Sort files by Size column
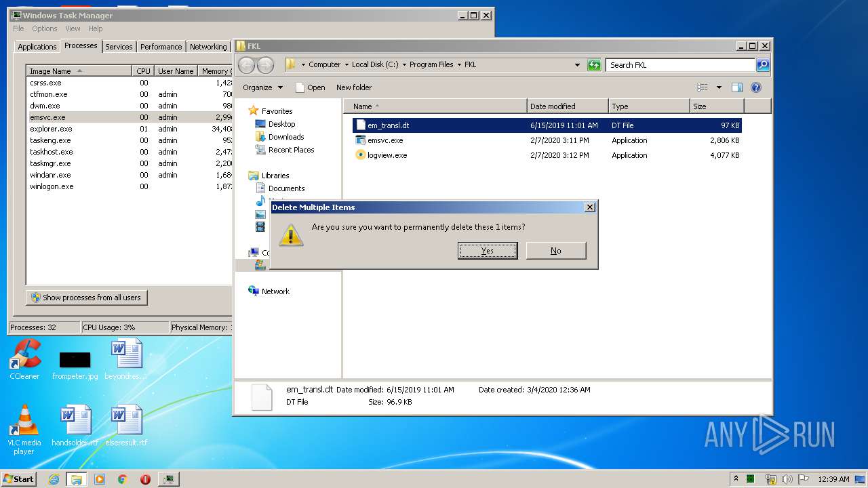Image resolution: width=868 pixels, height=488 pixels. click(x=717, y=106)
